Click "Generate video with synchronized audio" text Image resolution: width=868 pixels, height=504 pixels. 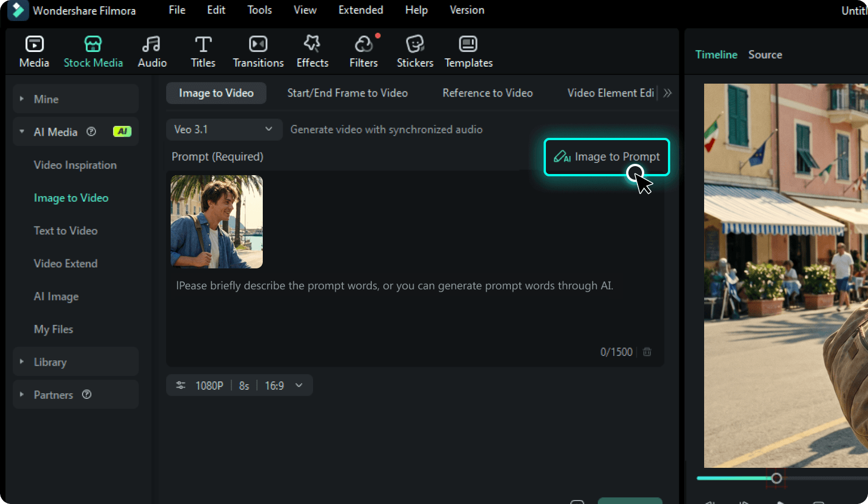click(387, 129)
